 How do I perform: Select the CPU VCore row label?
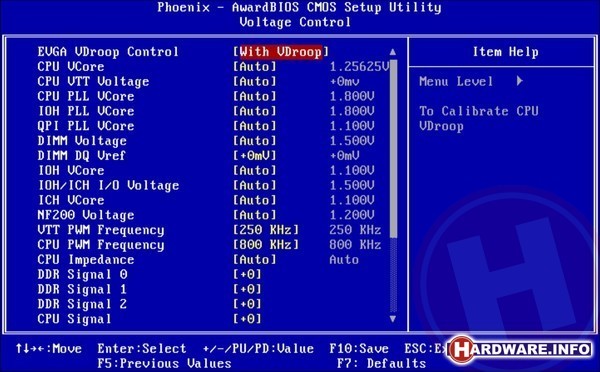pyautogui.click(x=71, y=67)
